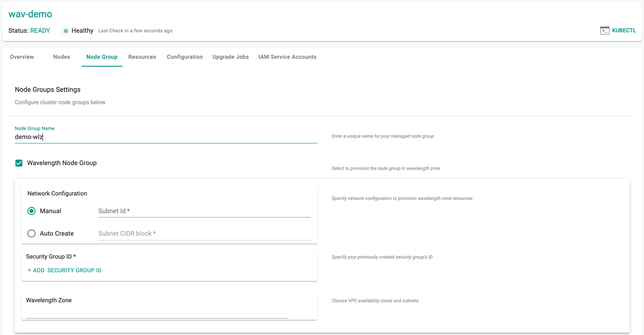The image size is (644, 335).
Task: Focus the Node Group Name field
Action: [x=166, y=137]
